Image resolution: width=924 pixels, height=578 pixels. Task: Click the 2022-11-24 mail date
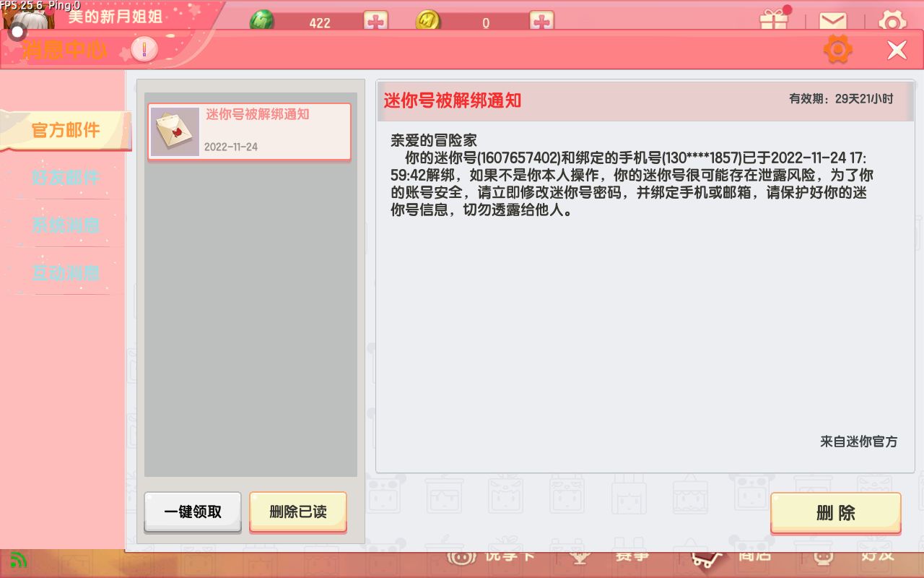(x=231, y=147)
